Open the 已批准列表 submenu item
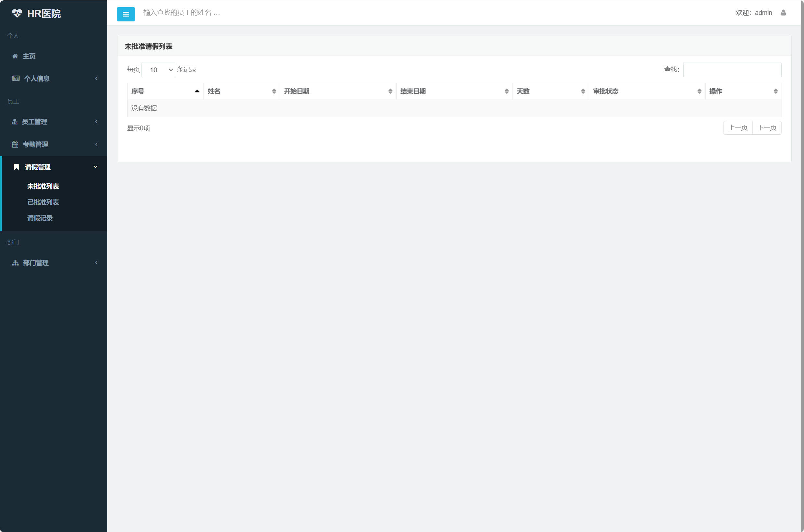 [x=43, y=202]
